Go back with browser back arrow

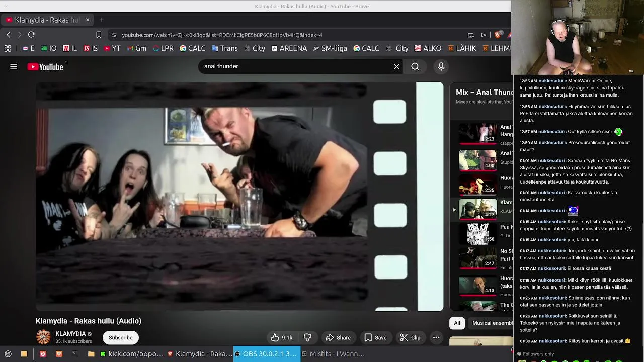point(9,35)
